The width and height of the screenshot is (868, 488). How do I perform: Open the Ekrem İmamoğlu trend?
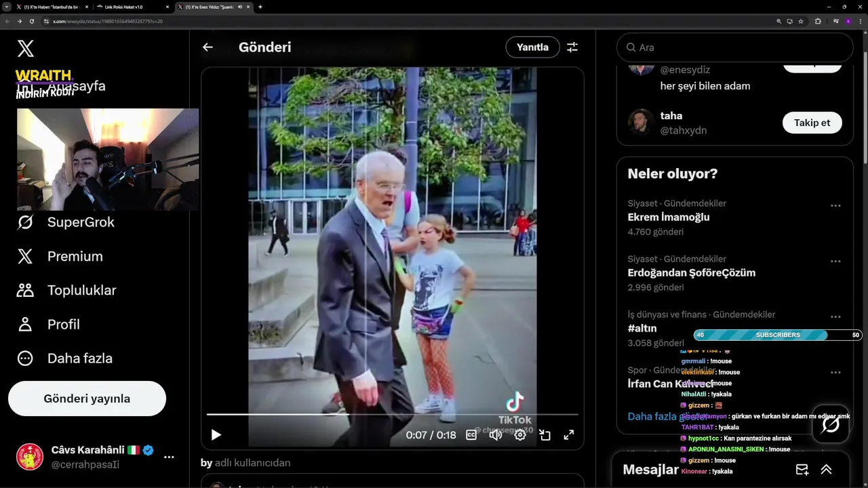tap(668, 218)
